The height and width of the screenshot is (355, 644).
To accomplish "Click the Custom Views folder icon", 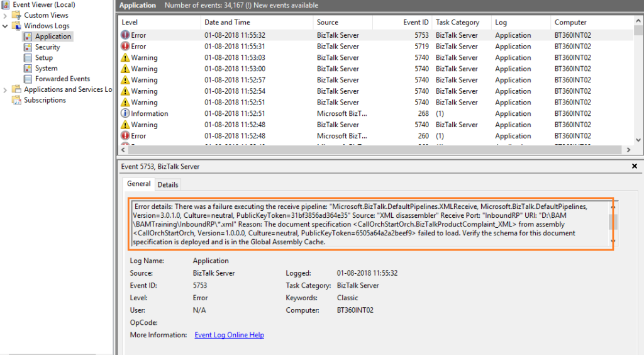I will 16,15.
